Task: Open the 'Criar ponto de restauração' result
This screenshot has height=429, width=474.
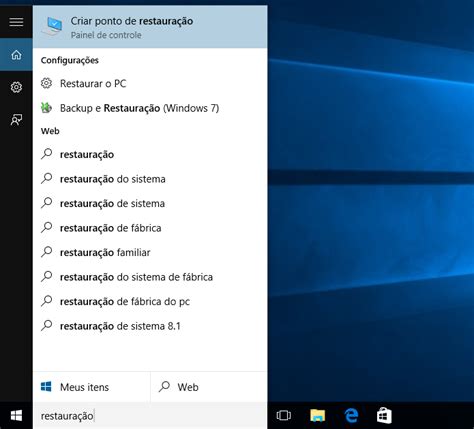Action: pos(150,27)
